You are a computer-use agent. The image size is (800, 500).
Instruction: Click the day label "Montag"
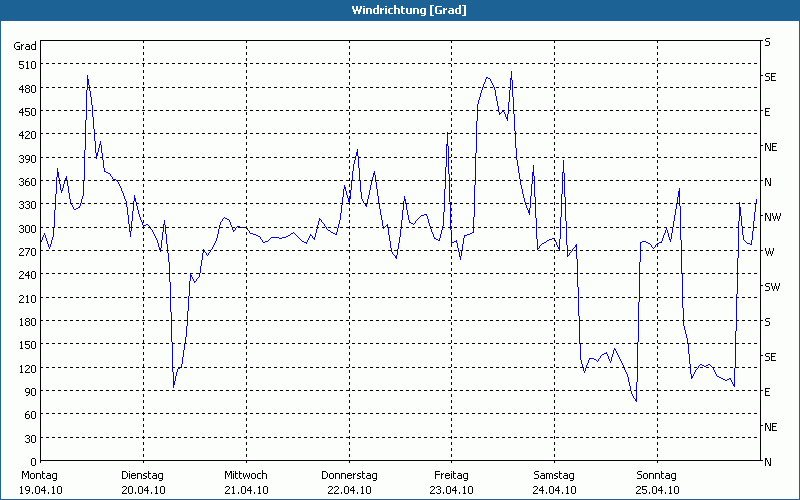click(x=39, y=476)
